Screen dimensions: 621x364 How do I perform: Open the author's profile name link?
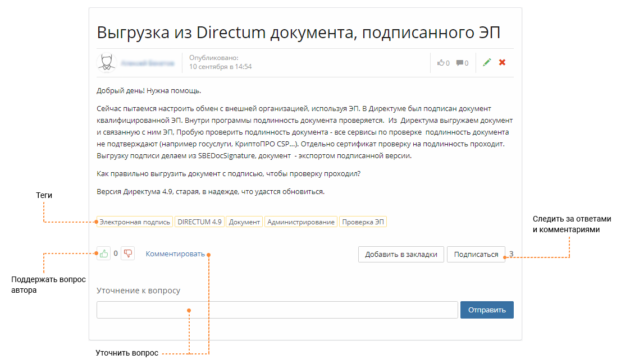click(x=148, y=63)
